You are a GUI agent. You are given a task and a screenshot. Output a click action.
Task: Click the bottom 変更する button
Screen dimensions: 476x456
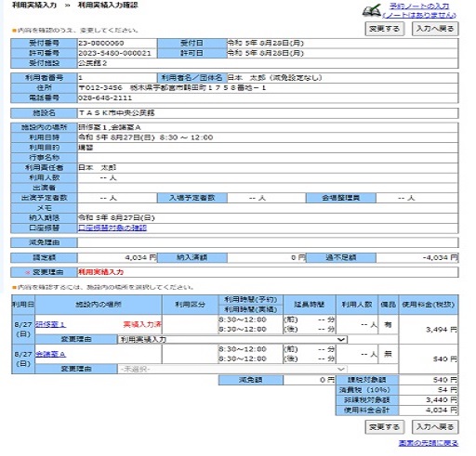click(x=384, y=427)
